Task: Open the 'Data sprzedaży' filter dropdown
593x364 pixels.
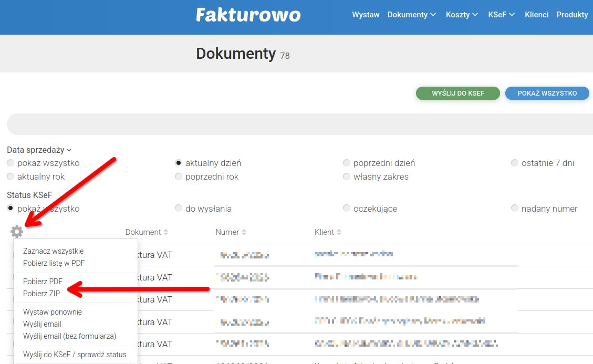Action: (x=39, y=150)
